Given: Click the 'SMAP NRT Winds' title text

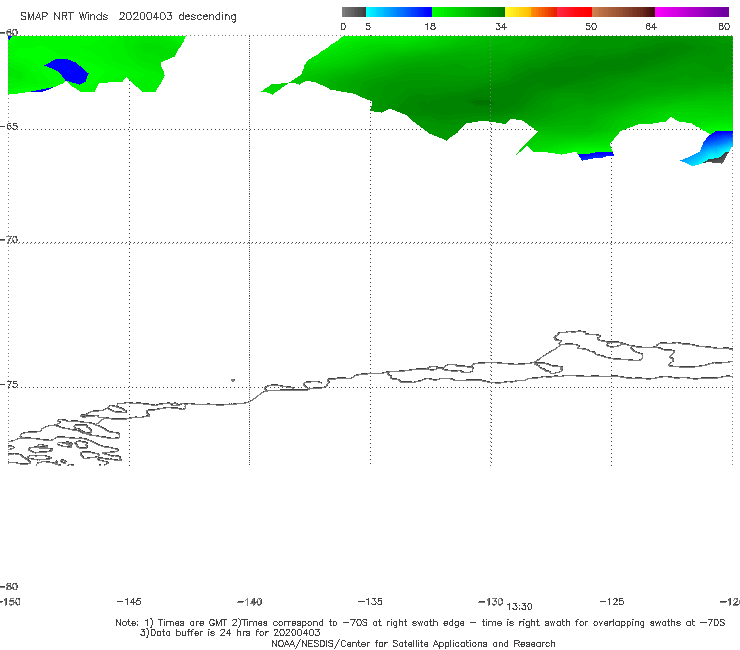Looking at the screenshot, I should pos(64,17).
